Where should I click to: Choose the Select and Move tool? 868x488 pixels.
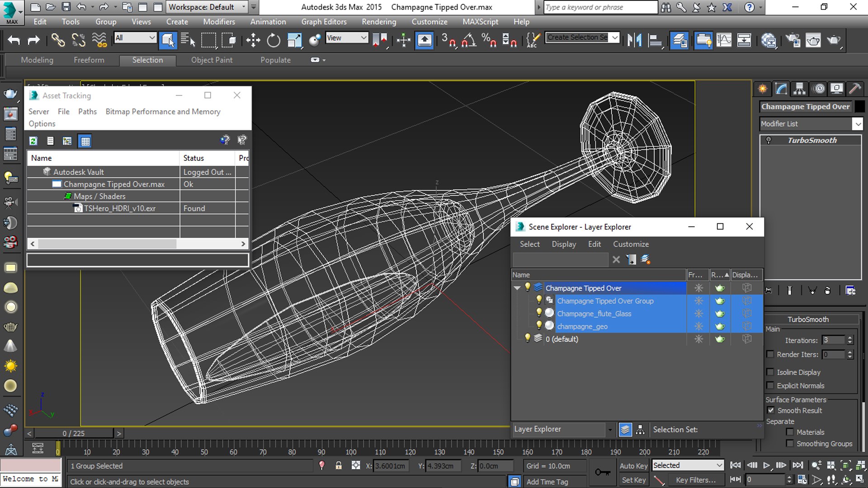(x=253, y=40)
